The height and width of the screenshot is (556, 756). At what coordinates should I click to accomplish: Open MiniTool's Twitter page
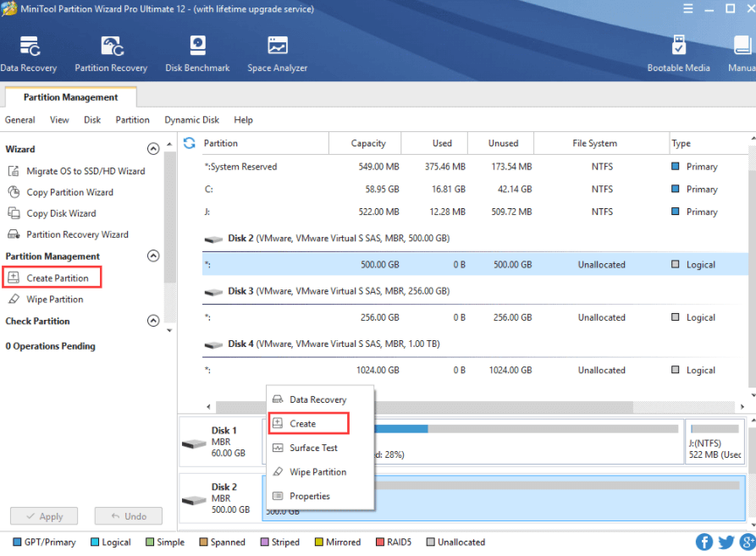(726, 542)
